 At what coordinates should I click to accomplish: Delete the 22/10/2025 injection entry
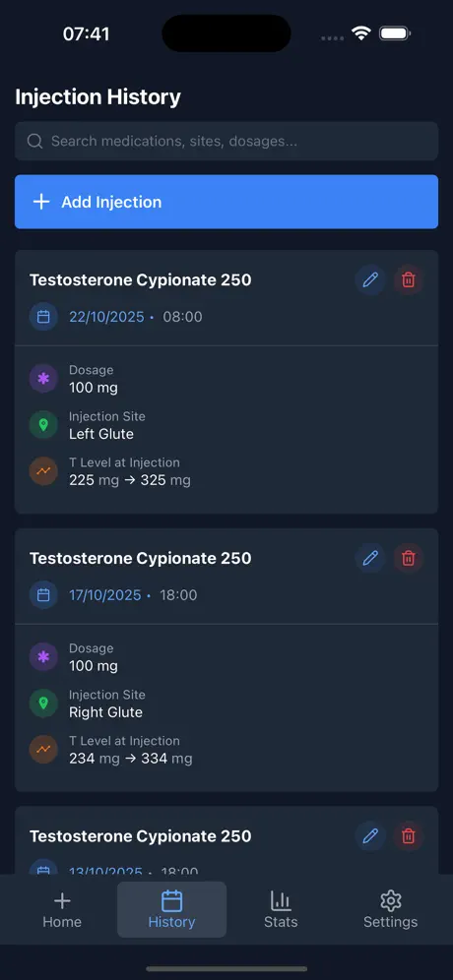[408, 279]
